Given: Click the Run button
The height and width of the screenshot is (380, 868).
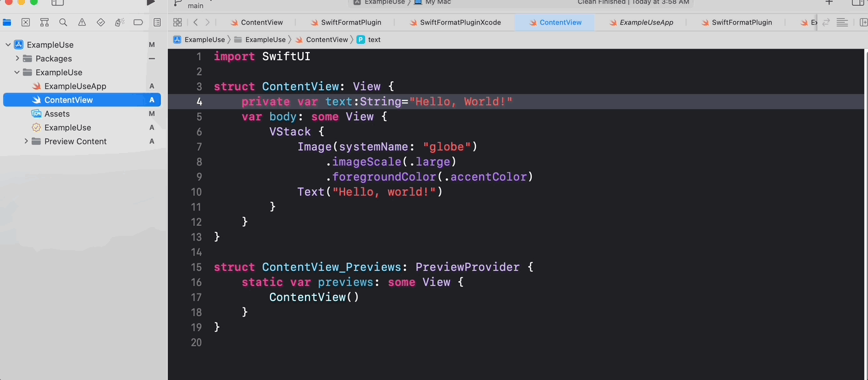Looking at the screenshot, I should (150, 3).
